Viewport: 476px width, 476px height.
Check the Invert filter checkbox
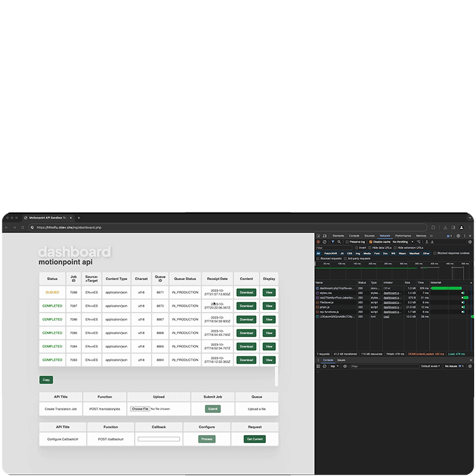tap(357, 248)
